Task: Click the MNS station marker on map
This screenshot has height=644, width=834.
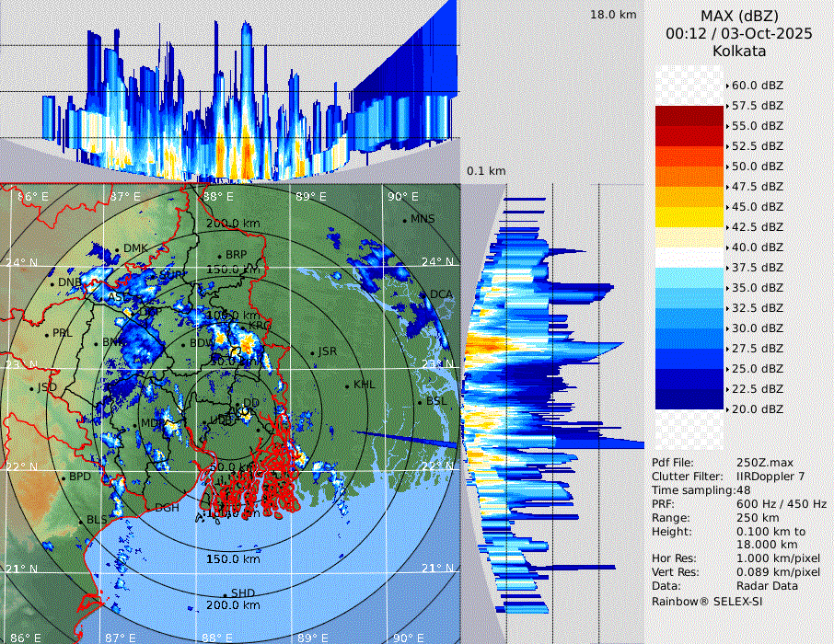Action: pyautogui.click(x=404, y=219)
